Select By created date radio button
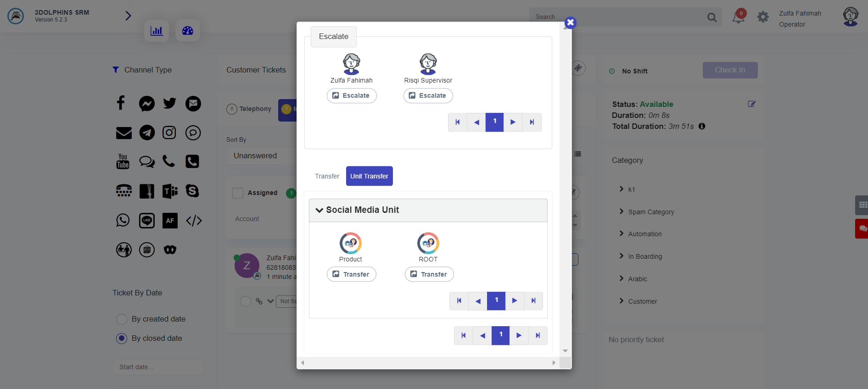Viewport: 868px width, 389px height. 122,319
